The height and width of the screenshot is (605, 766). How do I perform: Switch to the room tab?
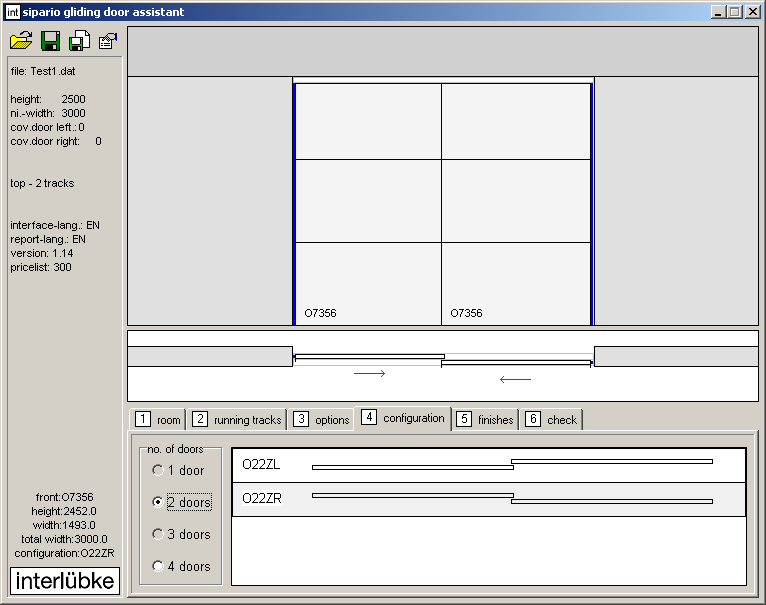tap(158, 420)
